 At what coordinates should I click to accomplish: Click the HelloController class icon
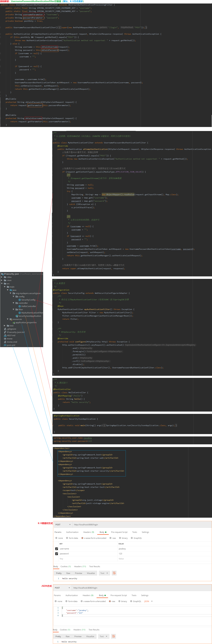(20, 306)
